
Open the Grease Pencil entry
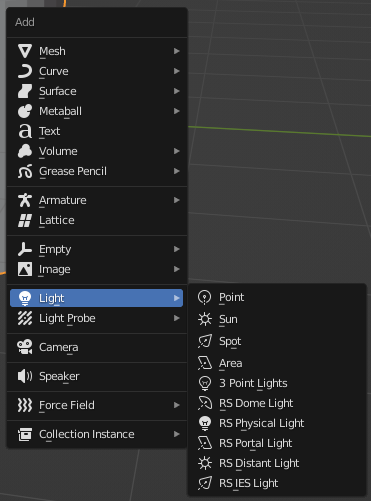click(x=97, y=171)
